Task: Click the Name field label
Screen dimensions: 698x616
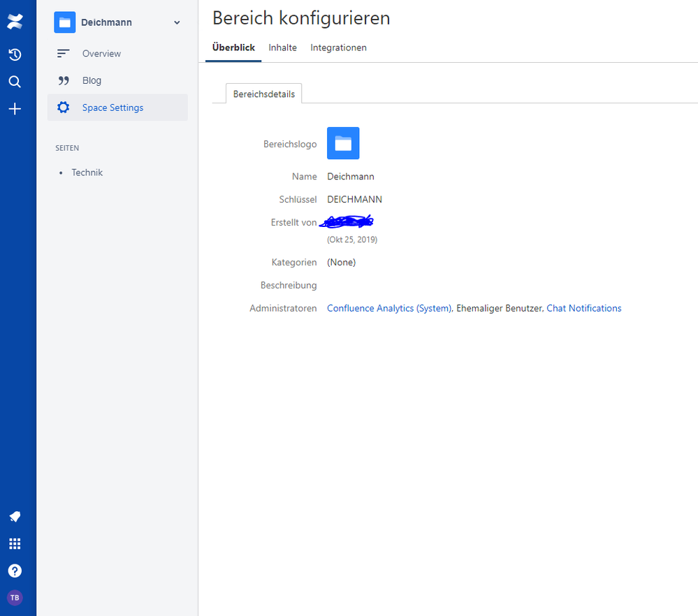Action: 305,176
